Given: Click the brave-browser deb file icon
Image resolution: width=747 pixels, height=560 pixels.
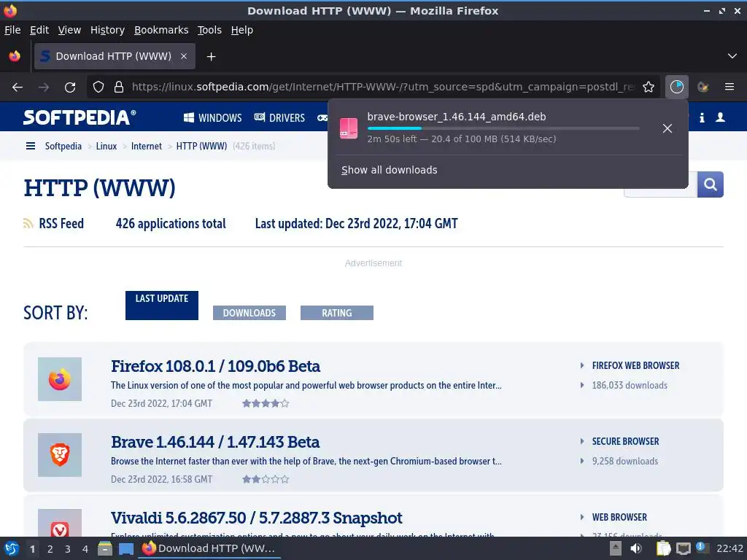Looking at the screenshot, I should pos(349,128).
